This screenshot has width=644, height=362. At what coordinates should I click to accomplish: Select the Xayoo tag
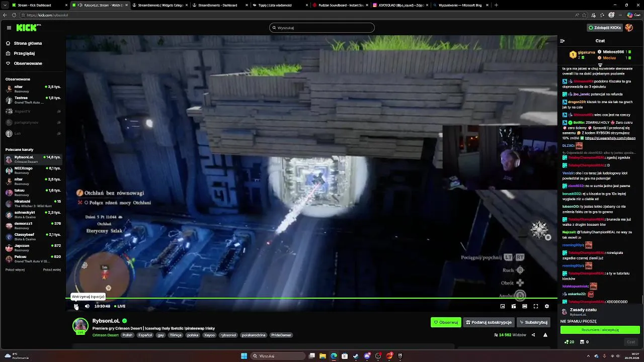coord(209,335)
